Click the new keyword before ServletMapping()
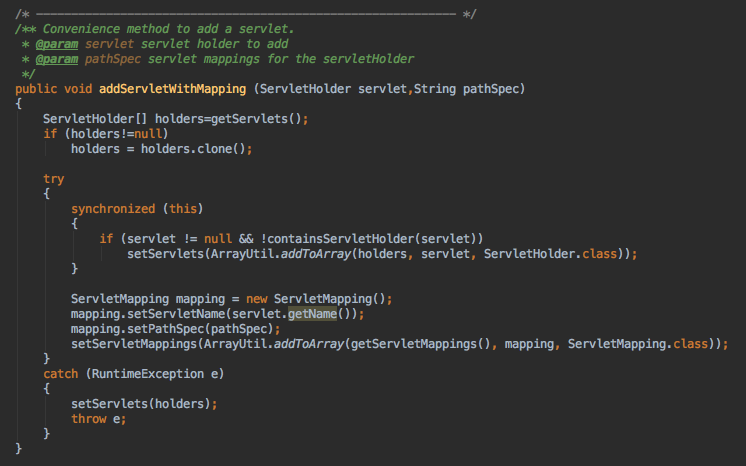The height and width of the screenshot is (466, 746). click(x=255, y=298)
